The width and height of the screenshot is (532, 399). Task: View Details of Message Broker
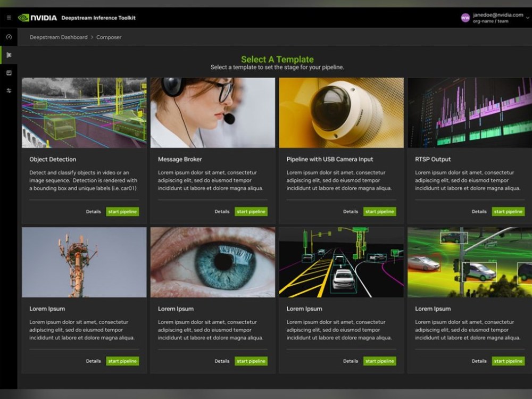pos(222,212)
